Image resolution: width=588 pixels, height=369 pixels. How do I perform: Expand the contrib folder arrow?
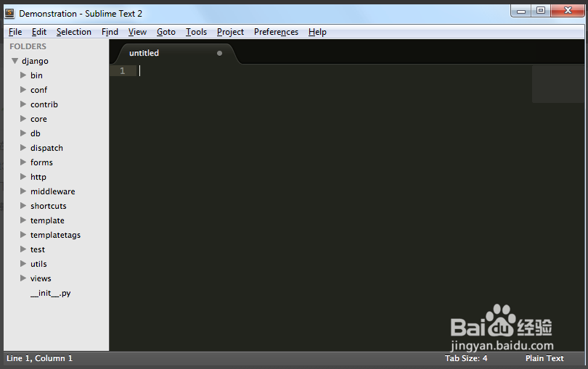click(x=23, y=104)
